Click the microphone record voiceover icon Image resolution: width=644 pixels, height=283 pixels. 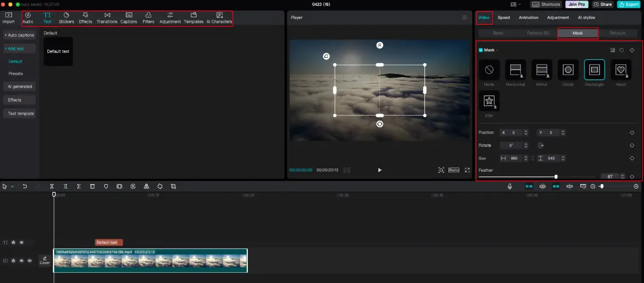[x=510, y=186]
